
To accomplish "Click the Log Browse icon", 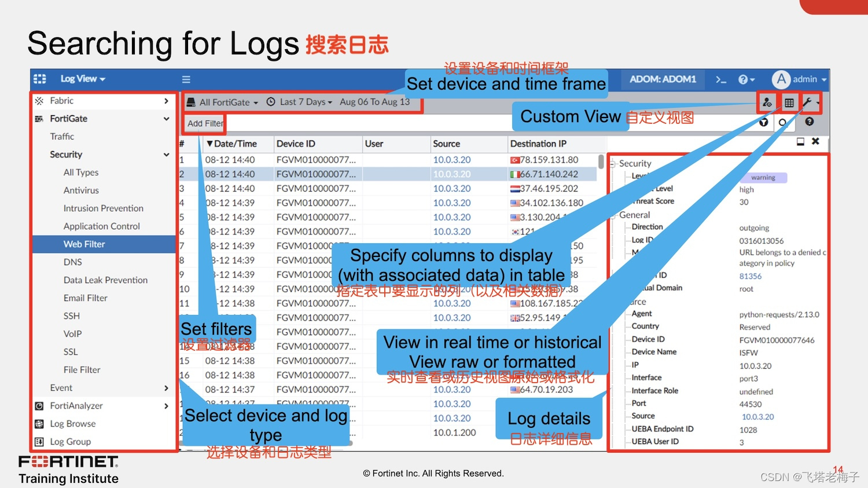I will tap(39, 424).
